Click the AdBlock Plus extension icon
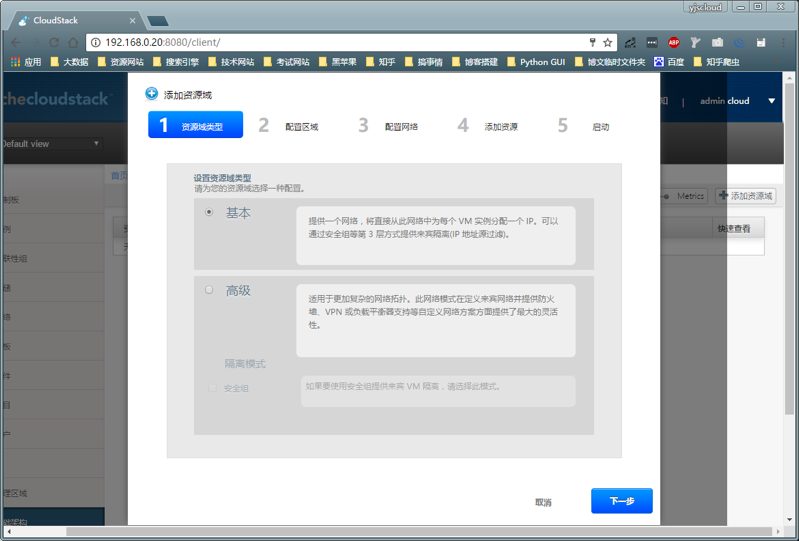The image size is (799, 541). pyautogui.click(x=674, y=43)
